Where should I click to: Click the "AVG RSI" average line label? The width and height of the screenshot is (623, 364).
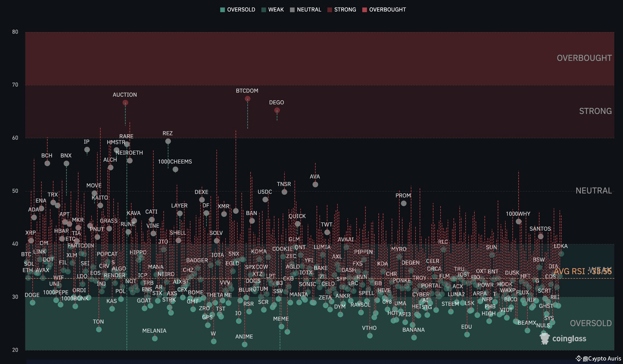583,271
